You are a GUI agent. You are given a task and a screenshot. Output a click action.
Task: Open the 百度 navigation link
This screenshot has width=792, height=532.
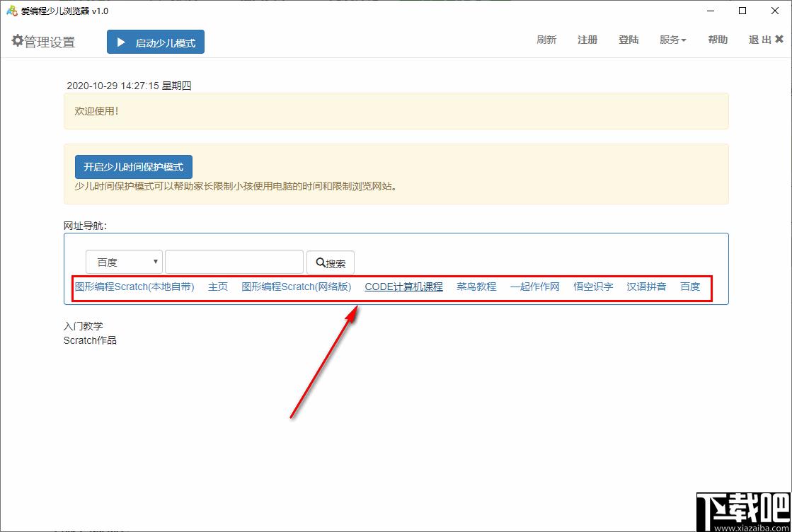pos(690,287)
